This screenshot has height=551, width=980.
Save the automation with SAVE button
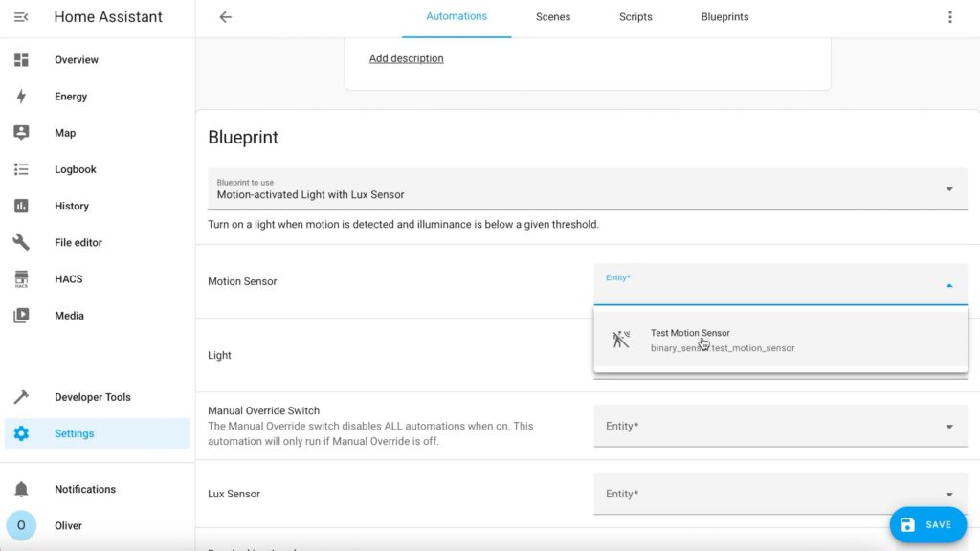928,525
